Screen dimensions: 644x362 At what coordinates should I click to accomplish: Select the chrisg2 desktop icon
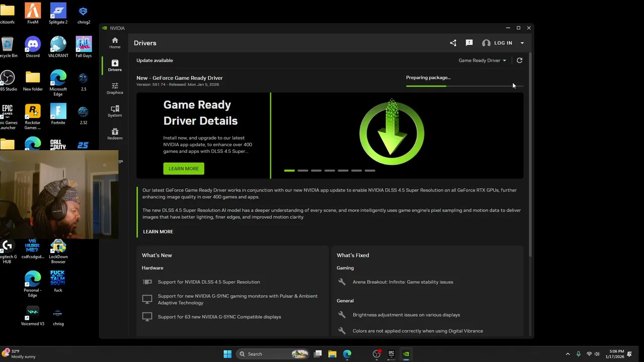point(84,14)
